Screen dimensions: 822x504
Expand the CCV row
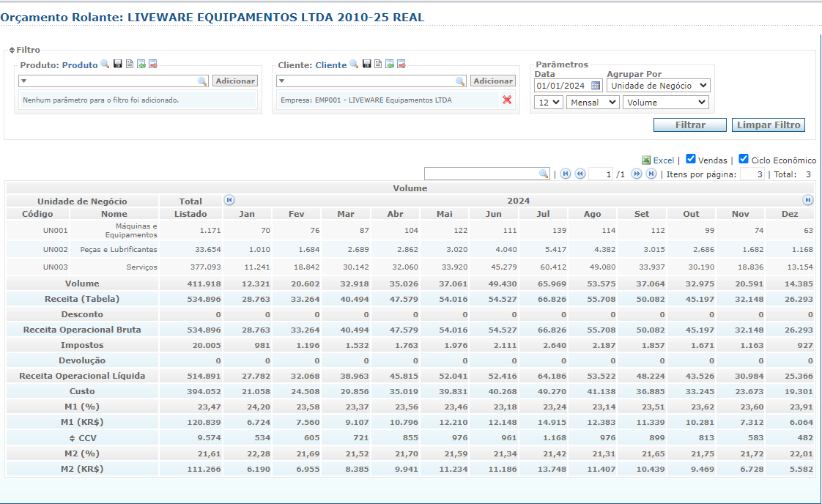pyautogui.click(x=72, y=437)
